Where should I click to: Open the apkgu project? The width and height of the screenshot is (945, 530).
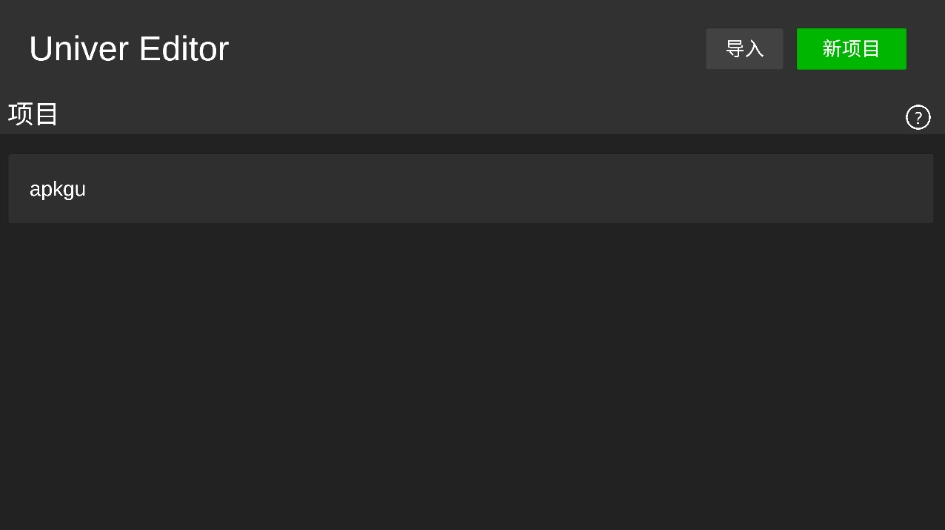(471, 189)
